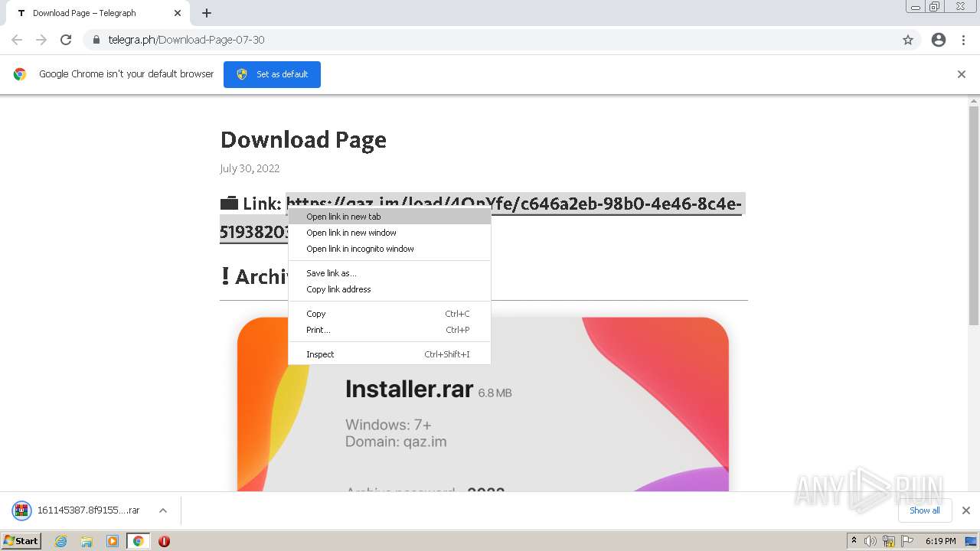Open Windows Explorer folder from taskbar
The width and height of the screenshot is (980, 551).
(87, 541)
